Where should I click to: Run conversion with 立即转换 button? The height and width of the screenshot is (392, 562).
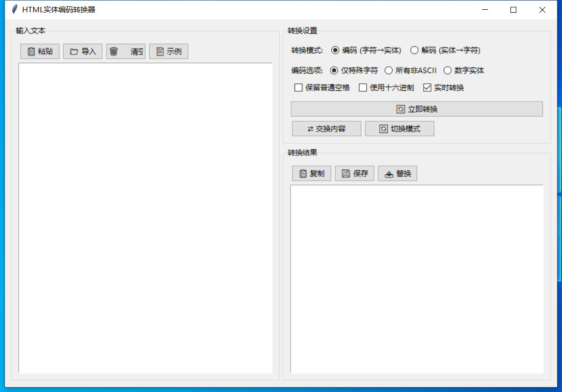(x=417, y=109)
